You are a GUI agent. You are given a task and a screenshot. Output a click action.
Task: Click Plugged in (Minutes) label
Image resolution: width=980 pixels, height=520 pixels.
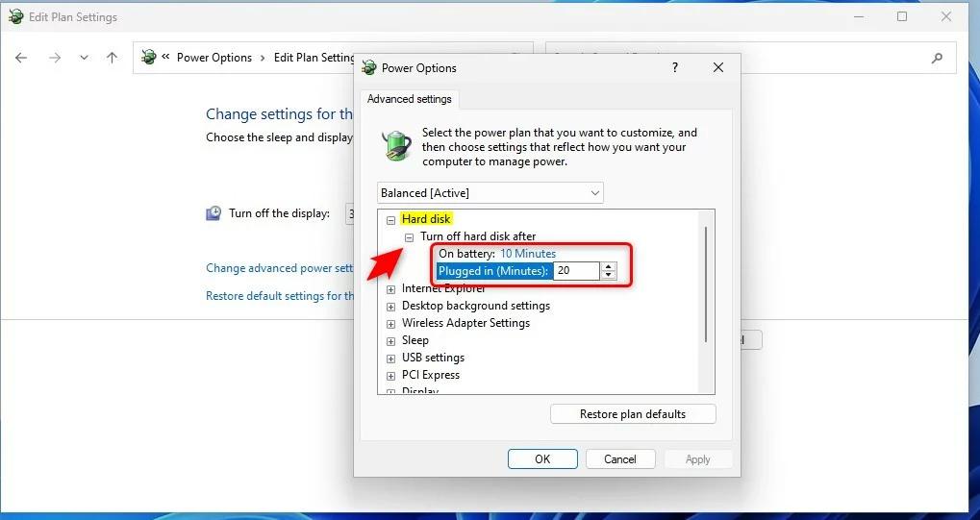pos(493,271)
